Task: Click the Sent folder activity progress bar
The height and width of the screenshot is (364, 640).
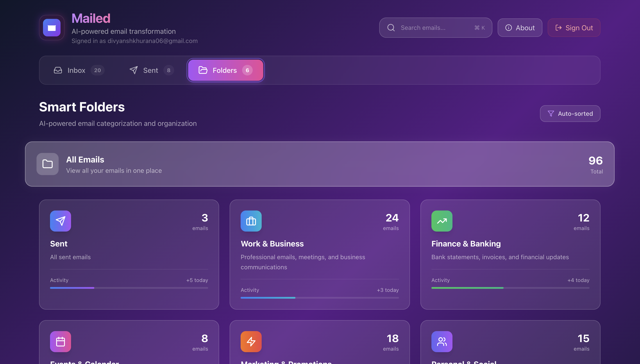Action: [129, 288]
